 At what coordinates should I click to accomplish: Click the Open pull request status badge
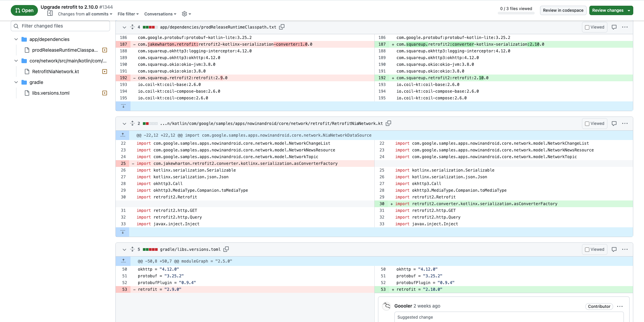tap(24, 10)
